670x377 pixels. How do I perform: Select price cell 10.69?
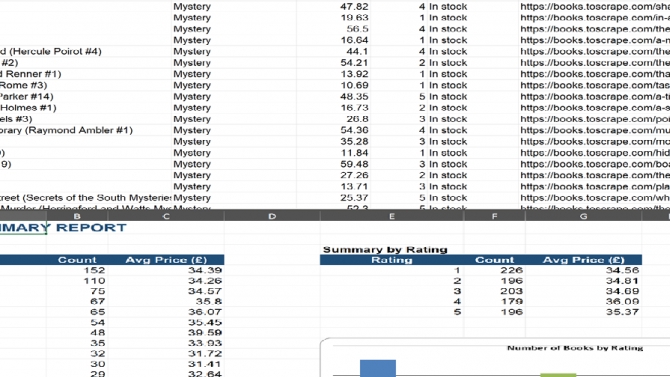pos(333,85)
